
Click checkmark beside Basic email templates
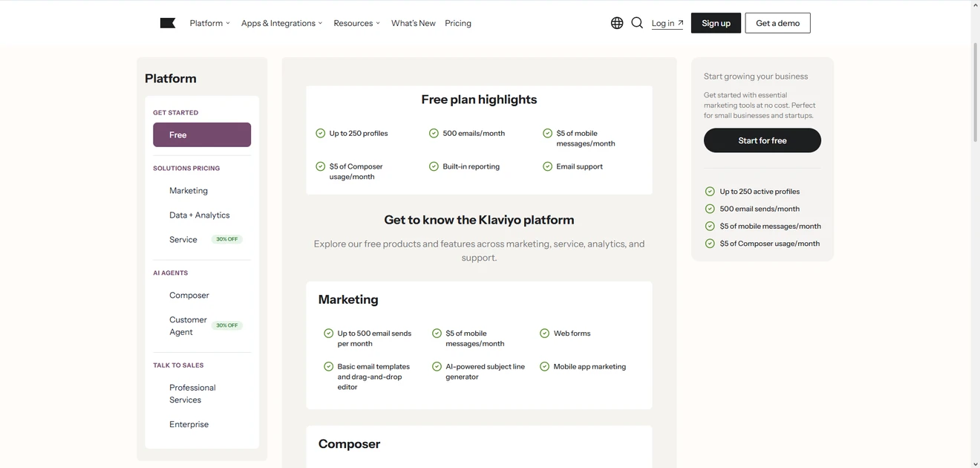coord(329,367)
